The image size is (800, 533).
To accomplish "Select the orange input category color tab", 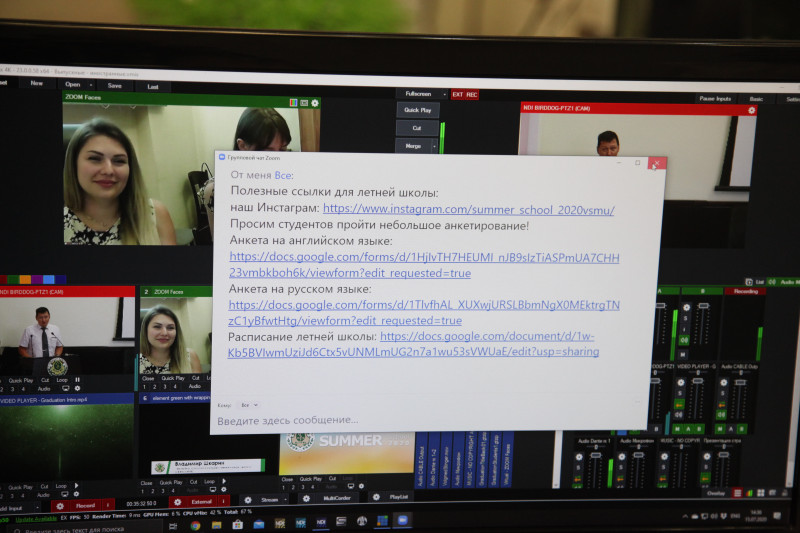I will 25,279.
